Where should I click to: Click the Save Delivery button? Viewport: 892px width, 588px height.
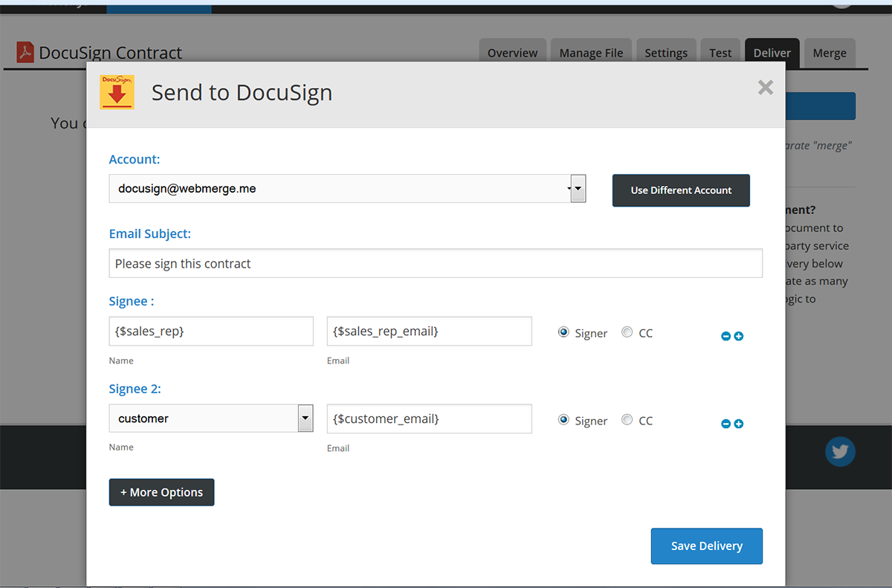[707, 546]
